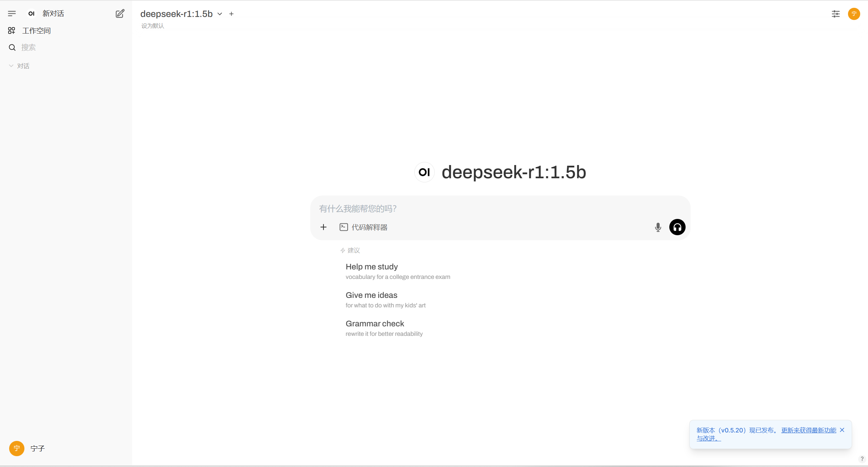This screenshot has height=467, width=868.
Task: Open user menu from top-right avatar
Action: 854,14
